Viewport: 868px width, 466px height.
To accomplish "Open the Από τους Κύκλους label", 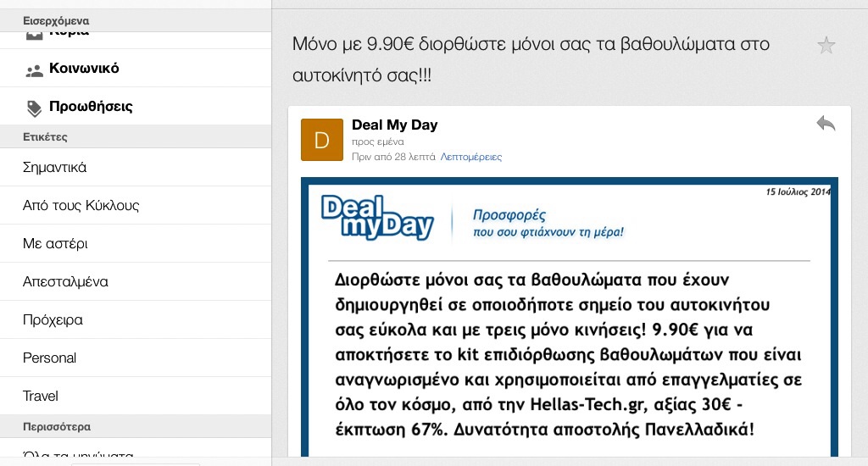I will click(x=136, y=205).
